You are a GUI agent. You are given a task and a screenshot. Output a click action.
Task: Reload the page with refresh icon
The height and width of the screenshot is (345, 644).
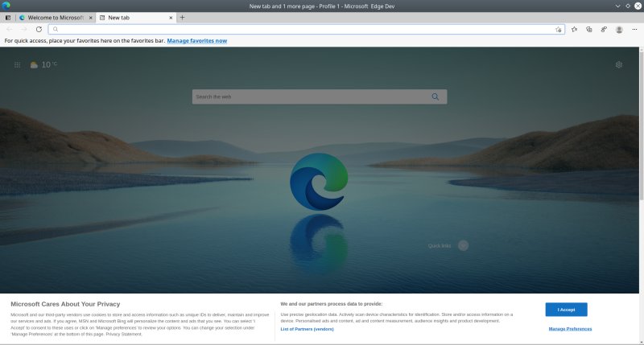point(39,29)
